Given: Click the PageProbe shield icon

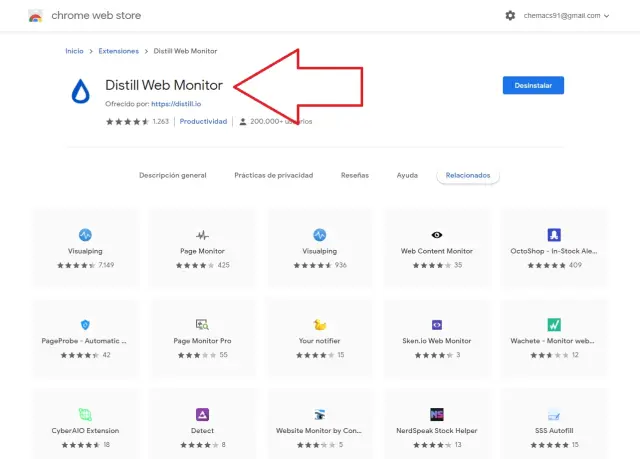Looking at the screenshot, I should 85,325.
